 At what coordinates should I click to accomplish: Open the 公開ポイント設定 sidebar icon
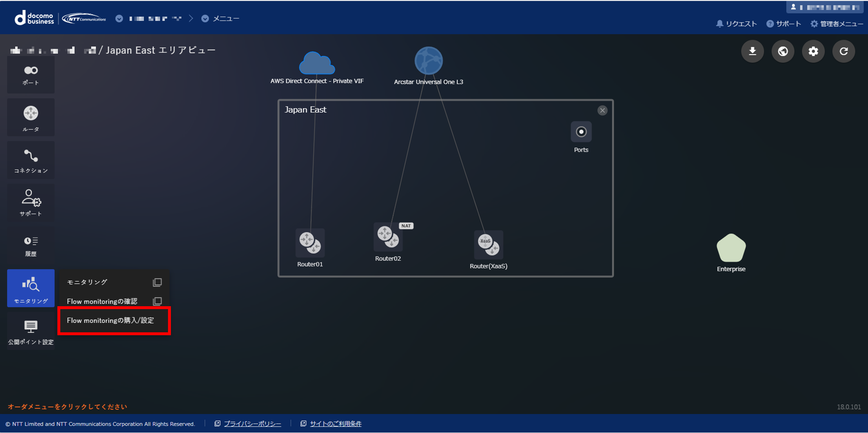point(31,331)
